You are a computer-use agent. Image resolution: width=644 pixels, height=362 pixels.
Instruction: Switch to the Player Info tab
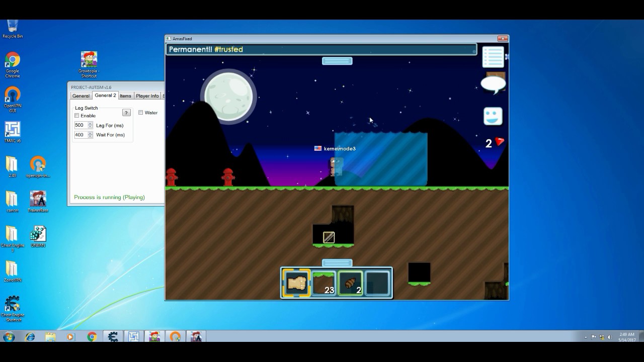[x=147, y=96]
